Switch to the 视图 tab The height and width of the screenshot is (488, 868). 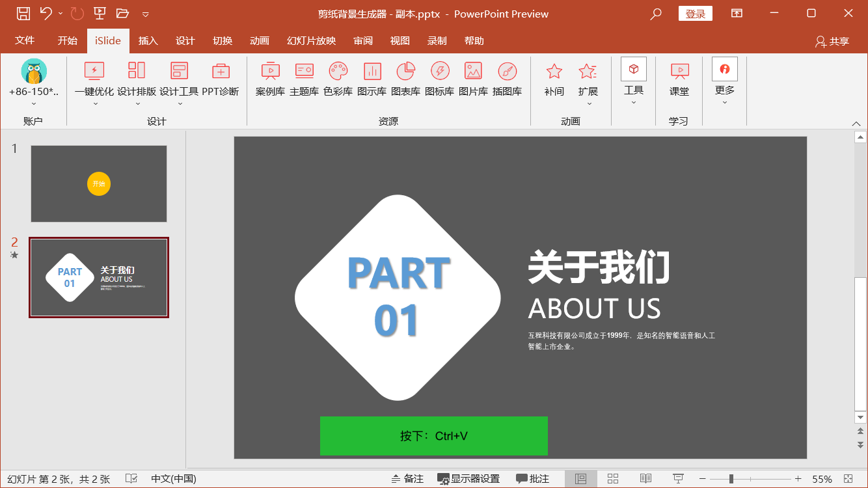[400, 40]
